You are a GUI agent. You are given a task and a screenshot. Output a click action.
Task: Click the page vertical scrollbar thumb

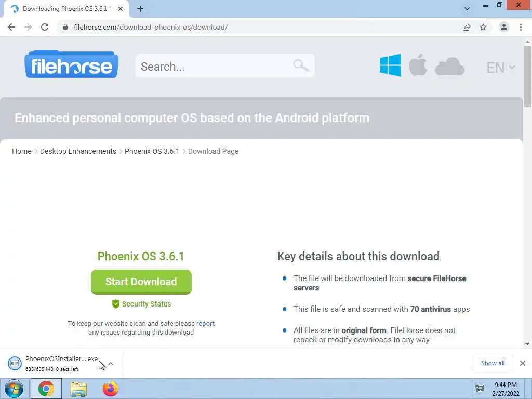click(527, 76)
